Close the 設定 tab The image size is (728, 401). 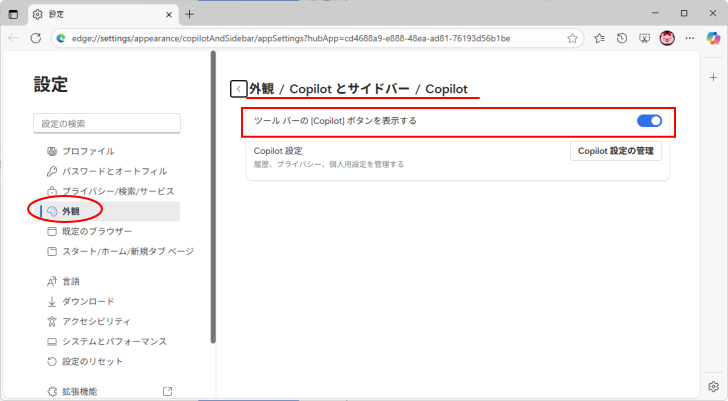pyautogui.click(x=169, y=14)
